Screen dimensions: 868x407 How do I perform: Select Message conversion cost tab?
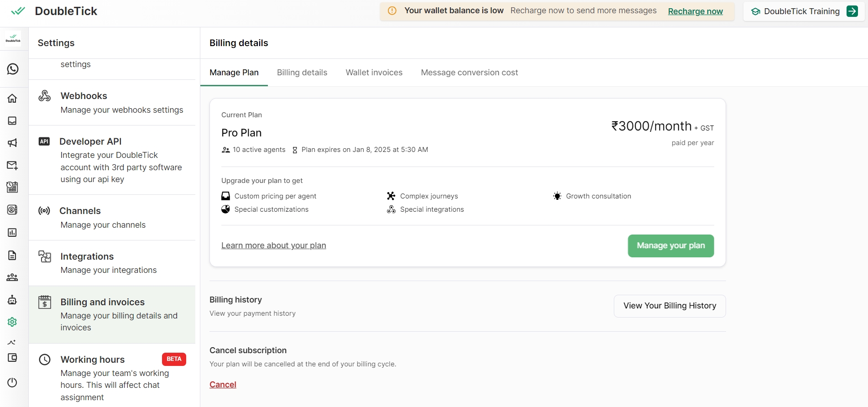[x=469, y=73]
